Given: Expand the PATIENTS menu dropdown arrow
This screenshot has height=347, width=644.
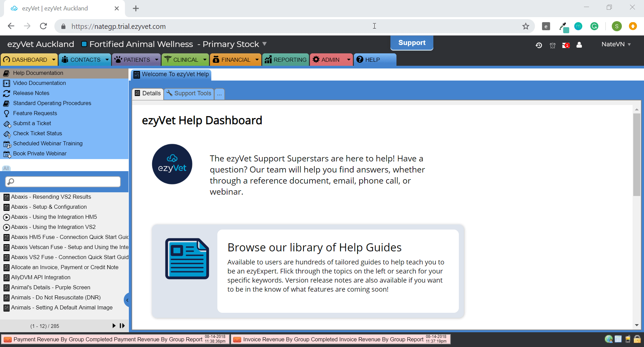Looking at the screenshot, I should [157, 60].
